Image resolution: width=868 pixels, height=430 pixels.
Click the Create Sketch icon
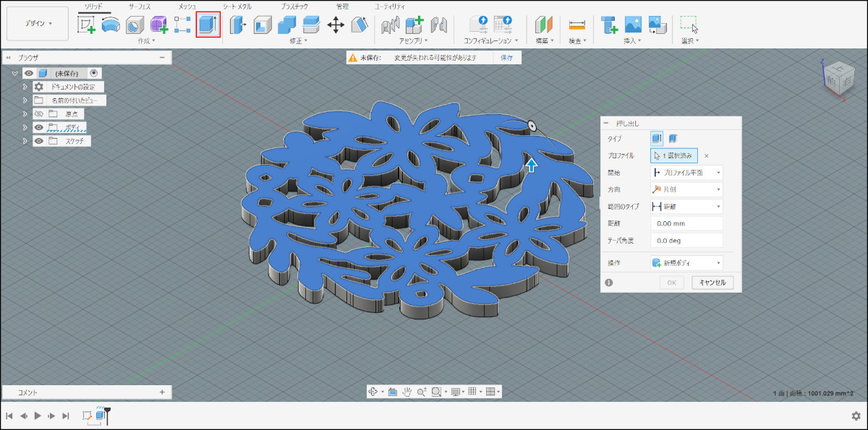point(87,25)
